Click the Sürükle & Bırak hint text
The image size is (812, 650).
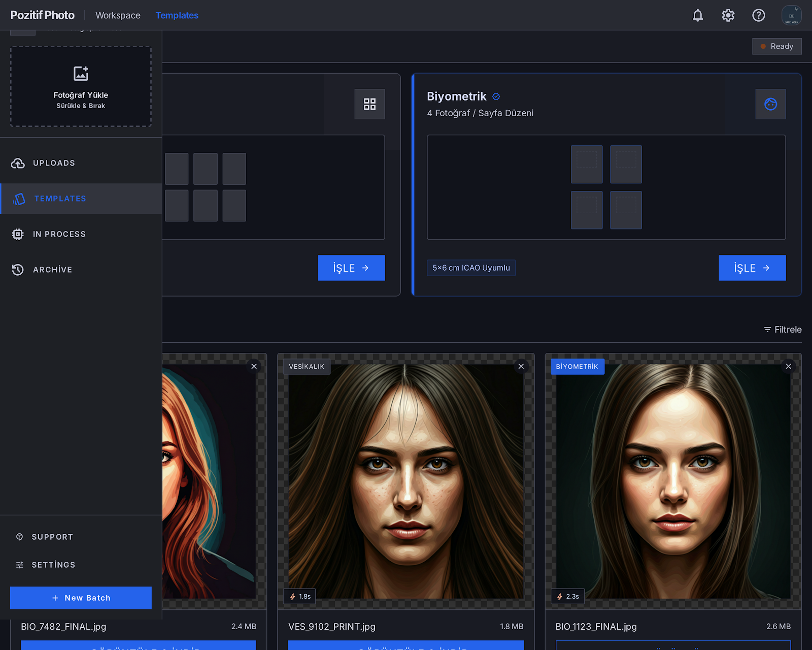(x=81, y=106)
